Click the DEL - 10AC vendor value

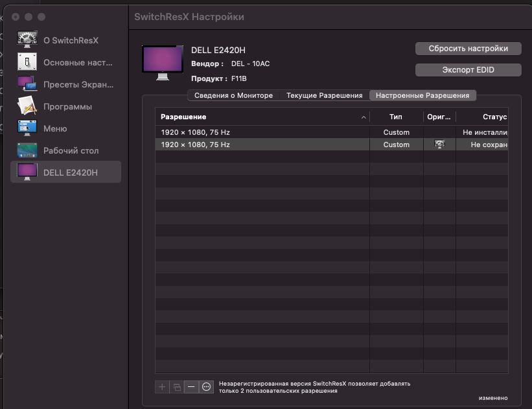250,64
